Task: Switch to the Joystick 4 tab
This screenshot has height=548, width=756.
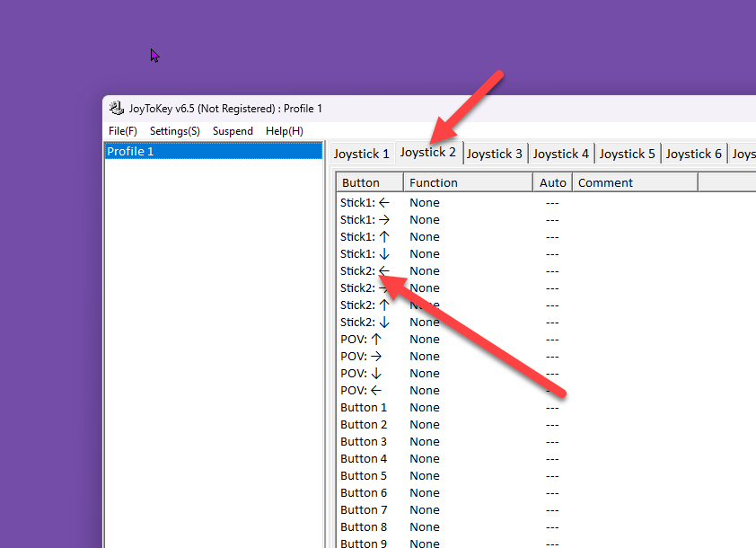Action: click(561, 154)
